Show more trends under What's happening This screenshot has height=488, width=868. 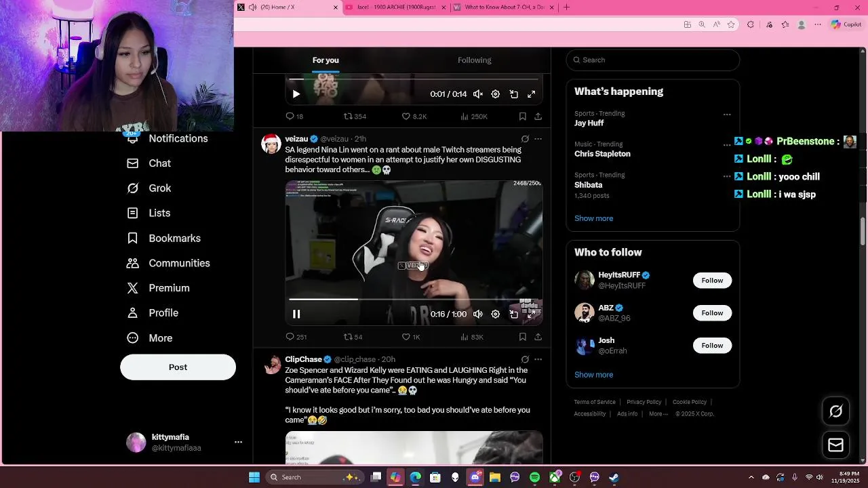click(593, 218)
